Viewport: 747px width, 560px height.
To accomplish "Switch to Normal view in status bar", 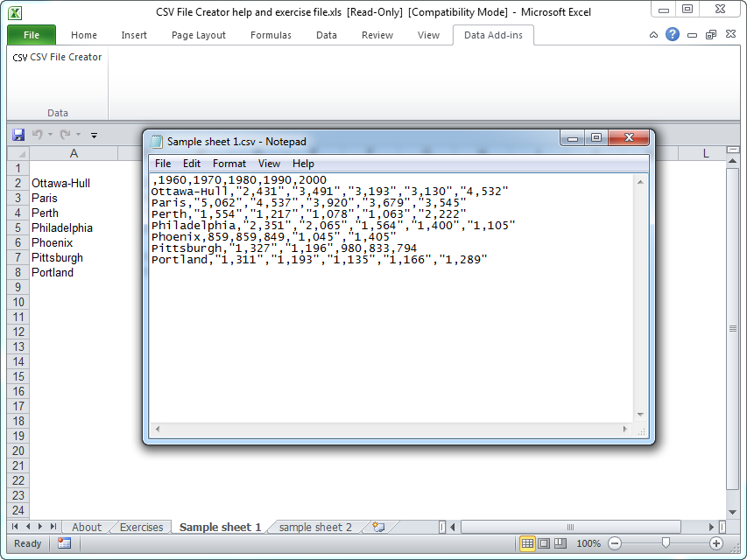I will click(x=527, y=543).
